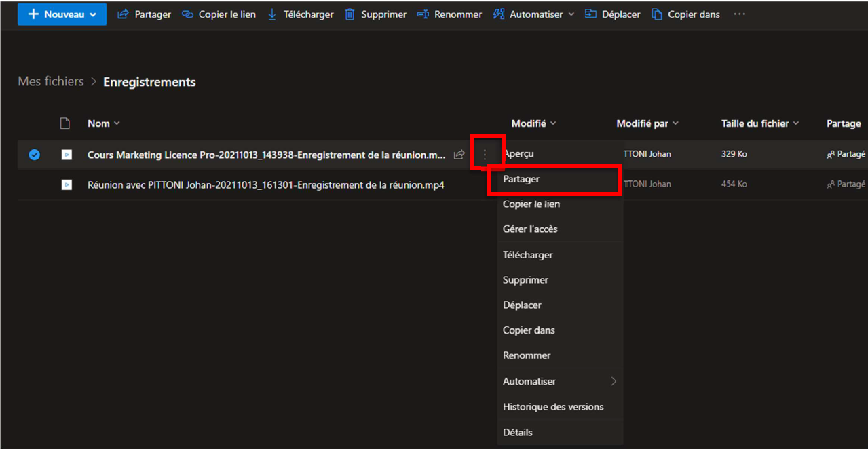Click the Déplacer toolbar icon
Viewport: 868px width, 449px height.
[590, 14]
